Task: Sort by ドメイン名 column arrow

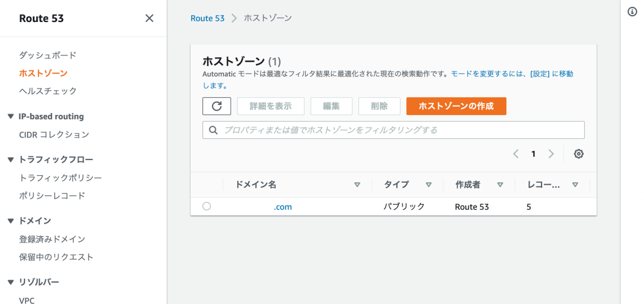Action: tap(357, 185)
